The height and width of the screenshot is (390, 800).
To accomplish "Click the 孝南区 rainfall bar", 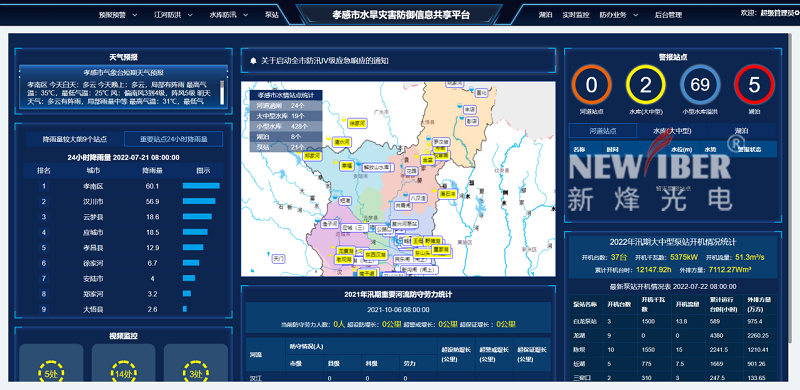I will 202,186.
